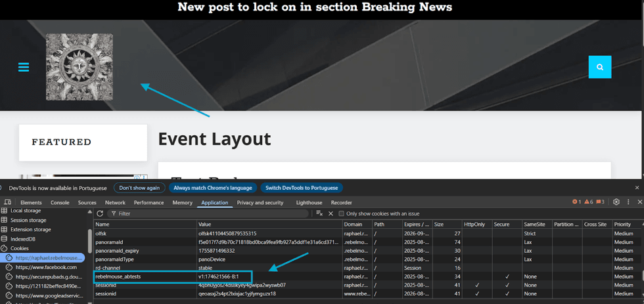Select Extension storage in sidebar
644x304 pixels.
31,230
